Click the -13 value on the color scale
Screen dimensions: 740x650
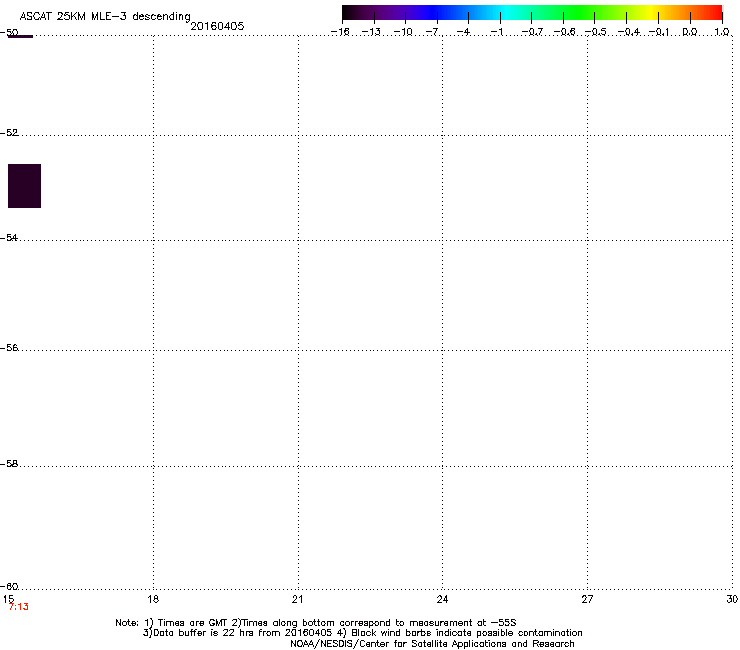tap(371, 32)
